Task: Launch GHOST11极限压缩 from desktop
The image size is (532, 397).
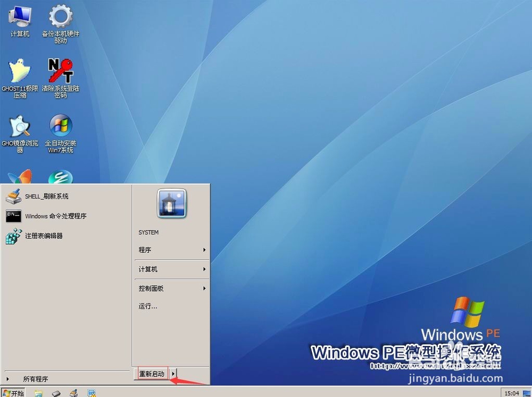Action: [x=20, y=78]
